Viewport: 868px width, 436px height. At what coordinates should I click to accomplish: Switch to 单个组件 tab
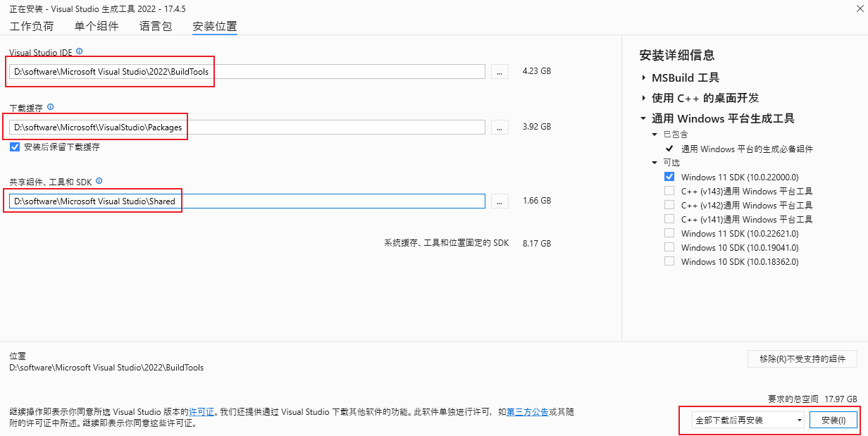tap(97, 26)
